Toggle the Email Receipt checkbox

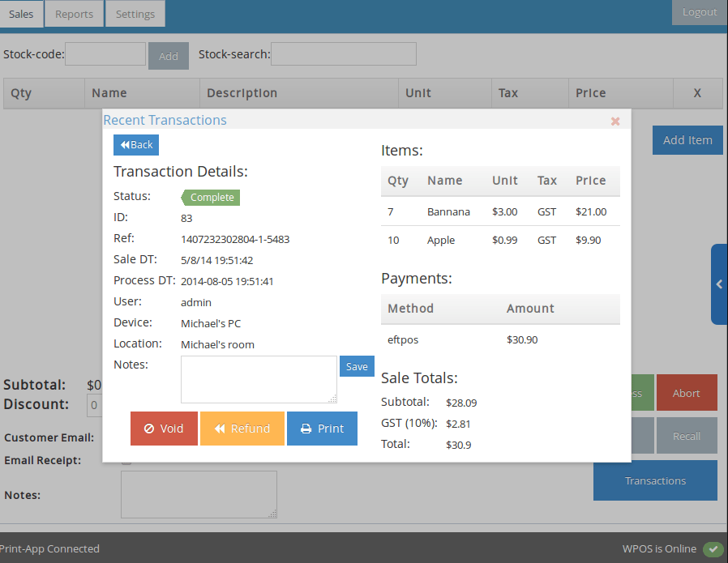pyautogui.click(x=126, y=463)
